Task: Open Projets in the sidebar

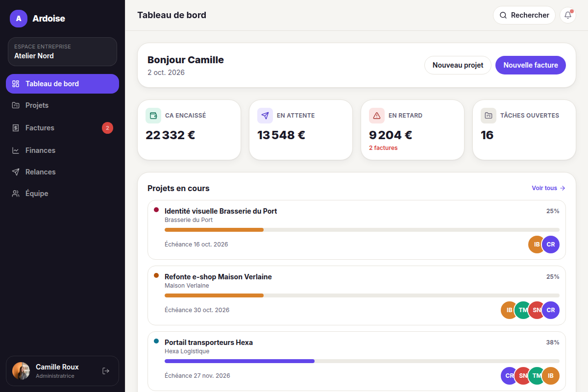Action: (x=62, y=105)
